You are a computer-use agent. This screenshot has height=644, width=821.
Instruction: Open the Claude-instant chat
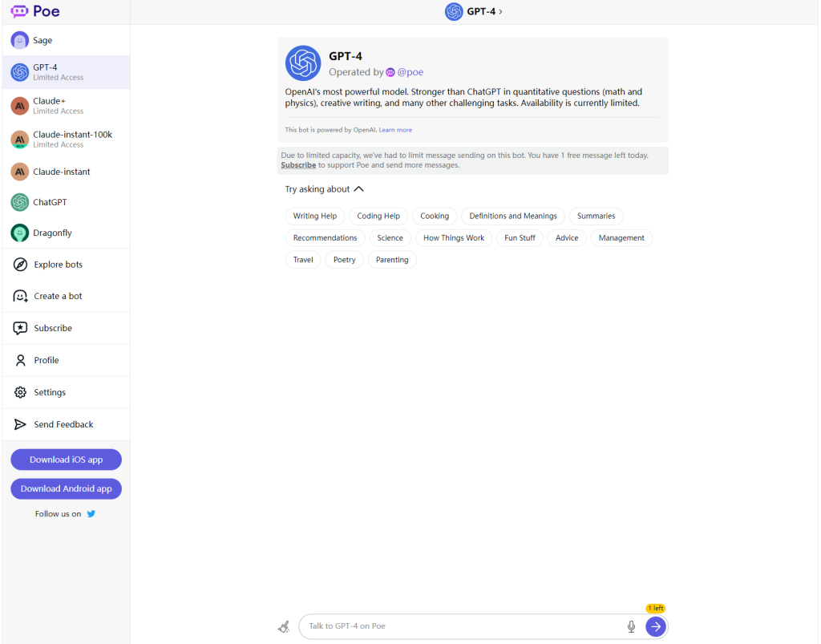(x=66, y=172)
